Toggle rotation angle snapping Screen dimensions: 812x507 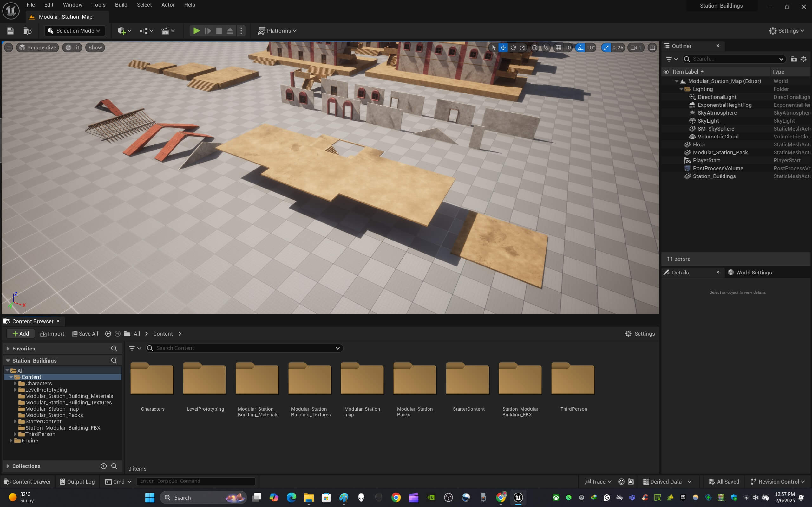click(x=580, y=48)
